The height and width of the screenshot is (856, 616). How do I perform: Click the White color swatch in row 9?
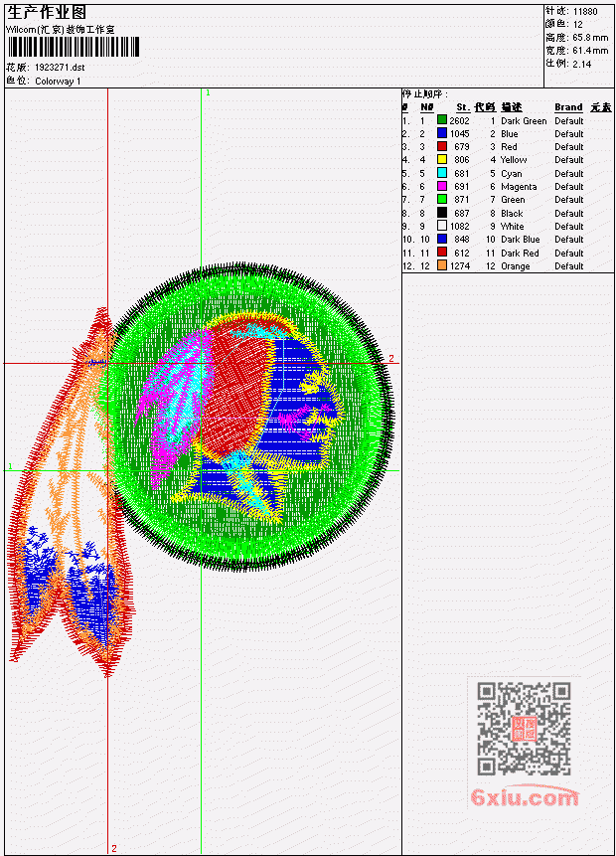(442, 226)
